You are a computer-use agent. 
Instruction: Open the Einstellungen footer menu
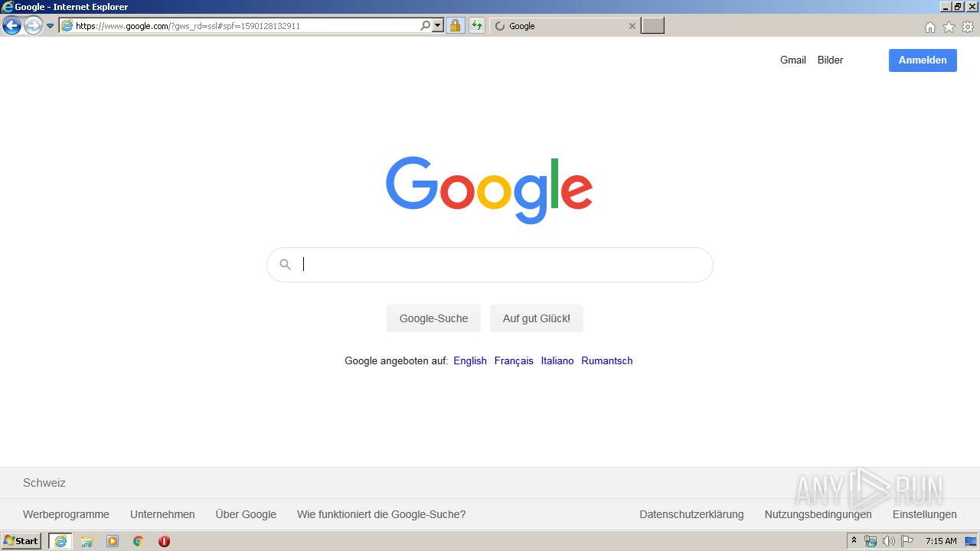(925, 514)
